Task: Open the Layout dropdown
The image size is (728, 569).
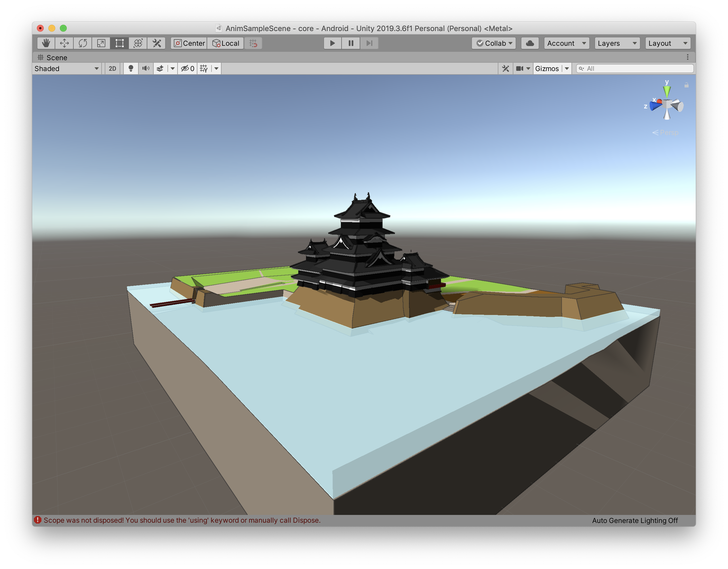Action: pyautogui.click(x=668, y=43)
